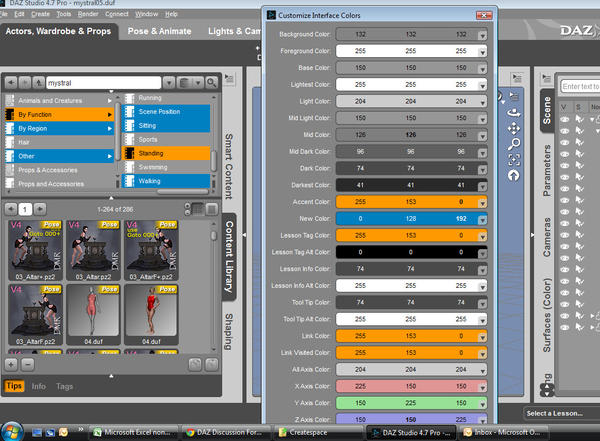Select the zoom magnifier view tool
This screenshot has width=600, height=441.
514,144
